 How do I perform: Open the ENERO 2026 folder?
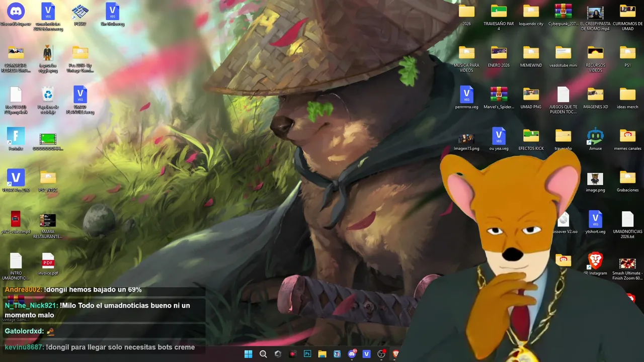(499, 56)
